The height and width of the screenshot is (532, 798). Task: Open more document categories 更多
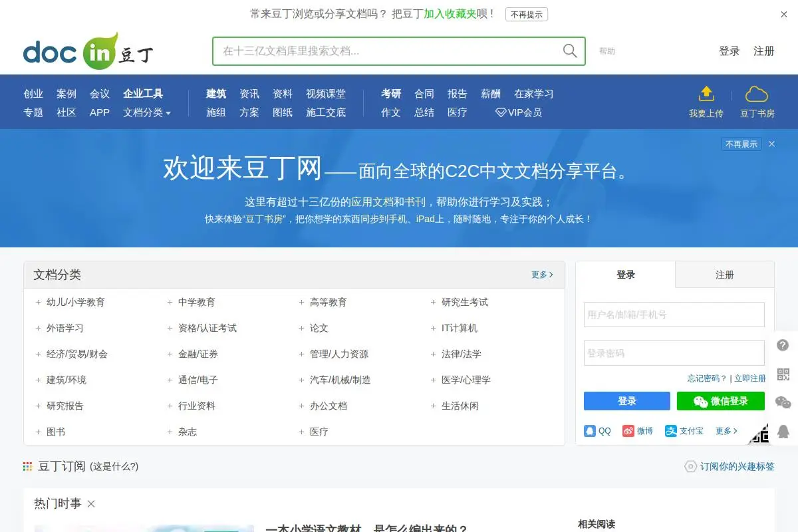[542, 275]
